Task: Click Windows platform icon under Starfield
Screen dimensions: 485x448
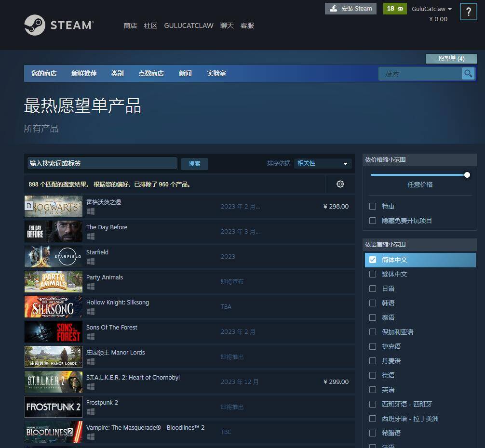Action: tap(91, 262)
